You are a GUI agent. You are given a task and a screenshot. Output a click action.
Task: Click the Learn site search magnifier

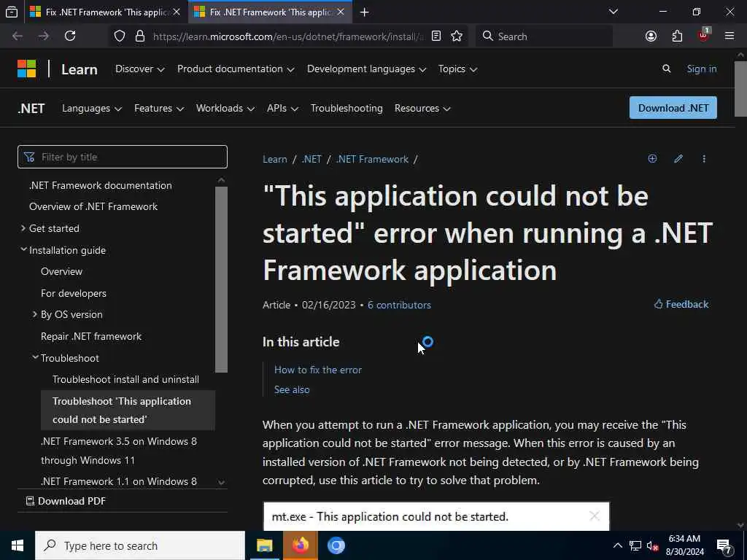(667, 69)
